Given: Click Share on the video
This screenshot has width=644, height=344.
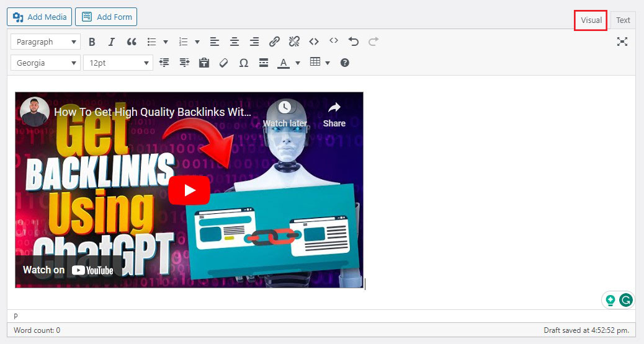Looking at the screenshot, I should click(x=334, y=115).
